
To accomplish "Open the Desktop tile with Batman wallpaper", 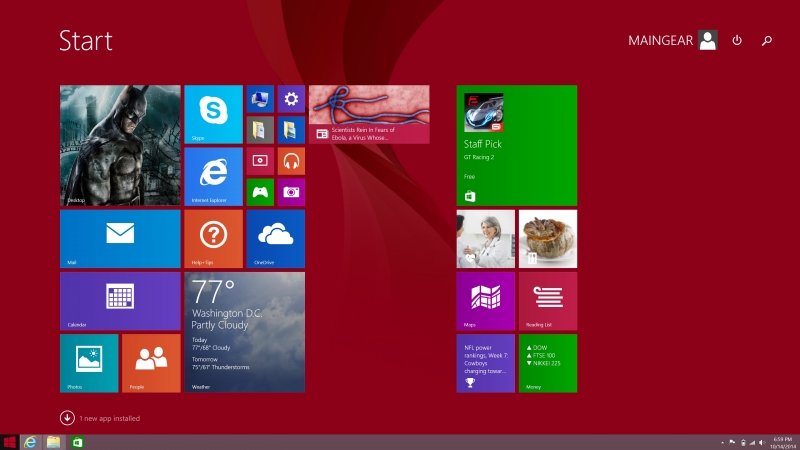I will pyautogui.click(x=120, y=145).
